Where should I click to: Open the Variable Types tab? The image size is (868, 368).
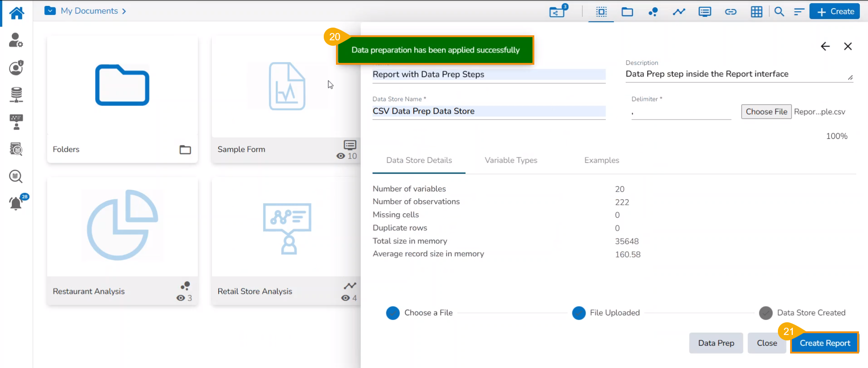coord(511,160)
